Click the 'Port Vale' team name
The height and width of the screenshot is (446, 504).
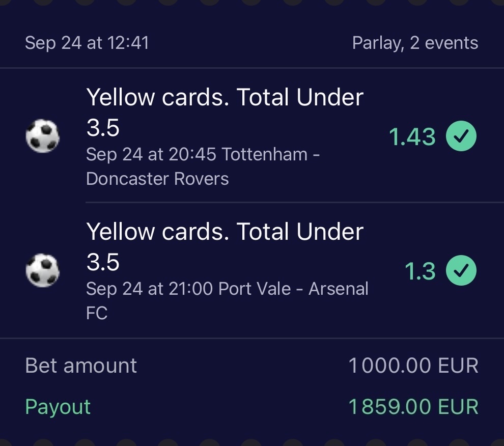[x=254, y=289]
